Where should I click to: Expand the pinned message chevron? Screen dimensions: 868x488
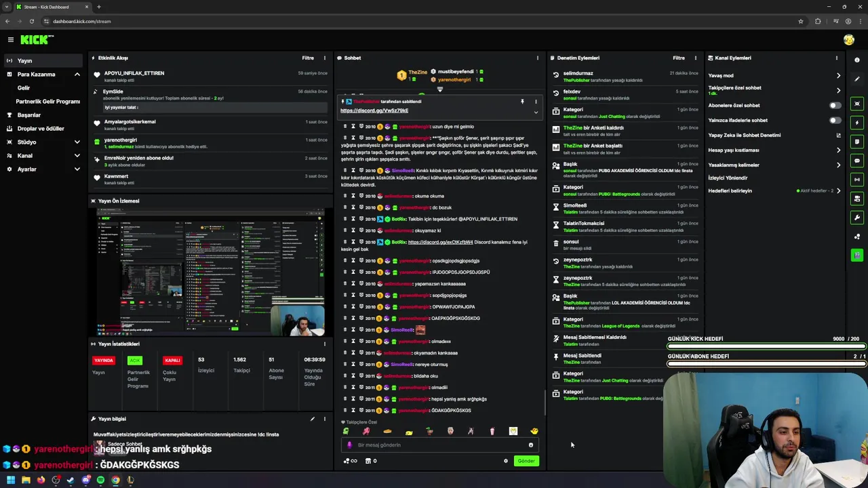pyautogui.click(x=536, y=112)
